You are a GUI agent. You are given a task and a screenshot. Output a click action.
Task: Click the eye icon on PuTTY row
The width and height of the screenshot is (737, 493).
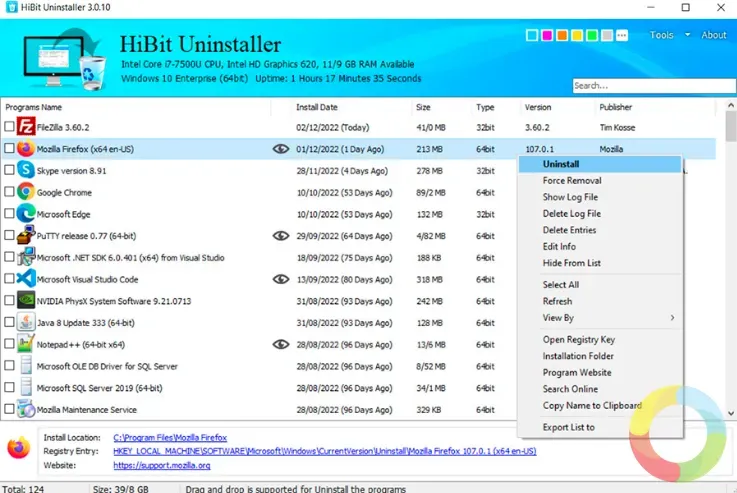coord(281,235)
